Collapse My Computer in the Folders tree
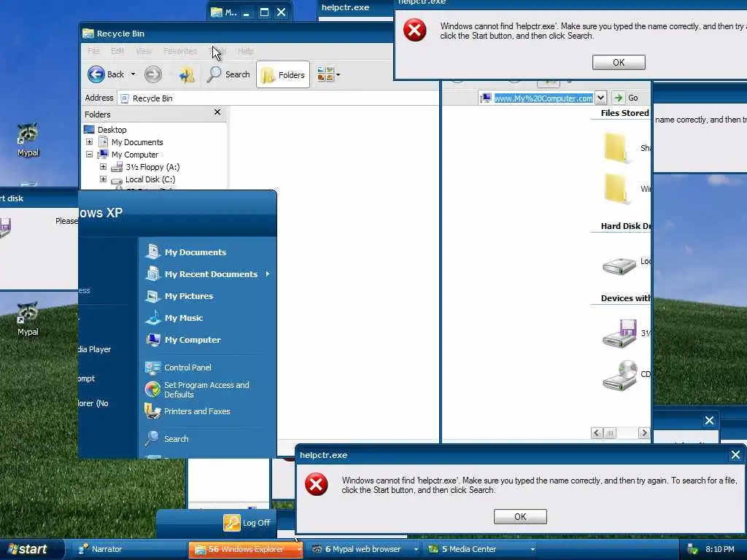Screen dimensions: 747x560 coord(89,155)
